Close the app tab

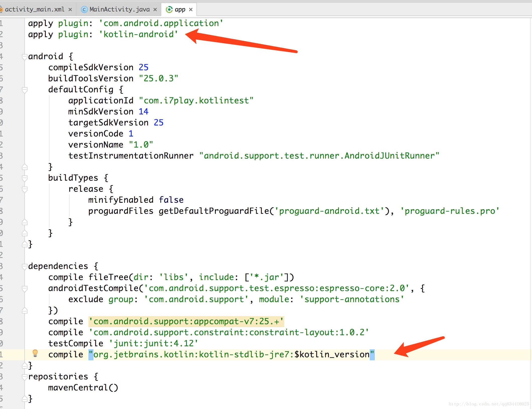(191, 10)
